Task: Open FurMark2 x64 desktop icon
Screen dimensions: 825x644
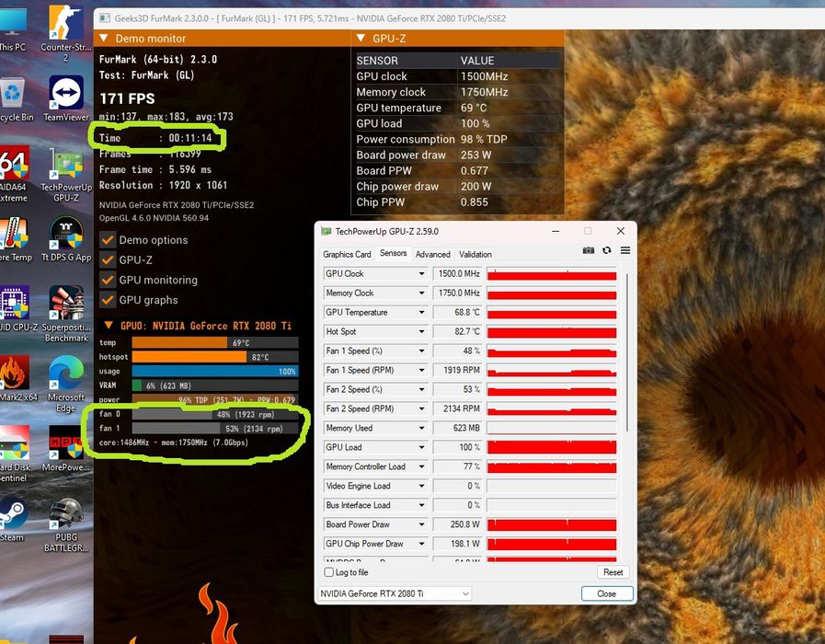Action: pyautogui.click(x=17, y=379)
